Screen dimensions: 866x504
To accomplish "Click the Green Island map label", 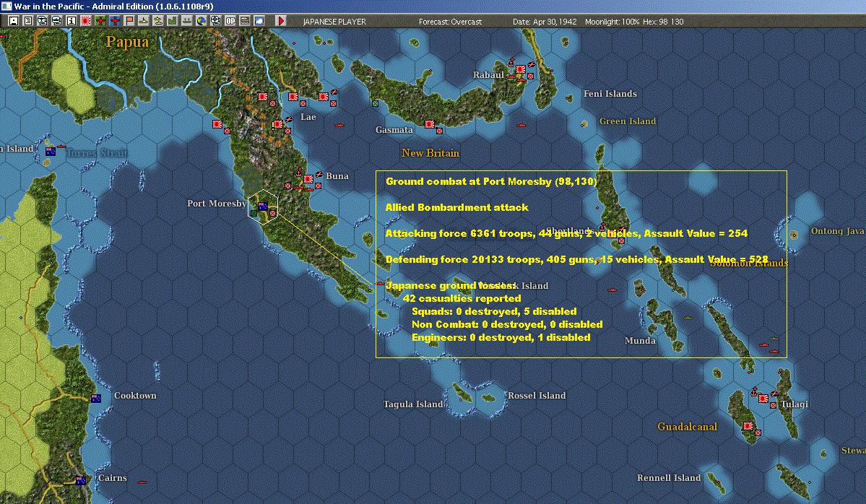I will (628, 121).
